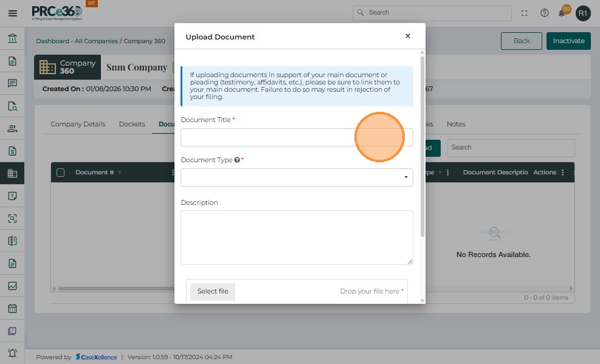Image resolution: width=600 pixels, height=364 pixels.
Task: Switch to the Company Details tab
Action: (x=78, y=124)
